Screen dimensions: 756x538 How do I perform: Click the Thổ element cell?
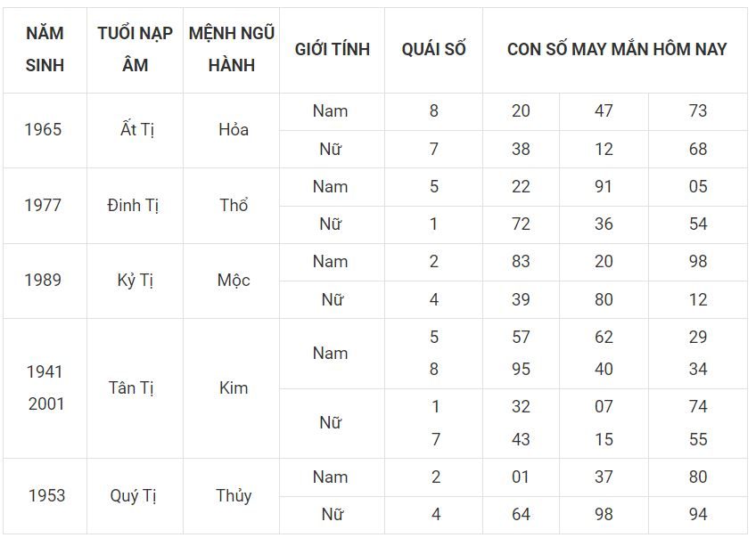click(x=234, y=205)
